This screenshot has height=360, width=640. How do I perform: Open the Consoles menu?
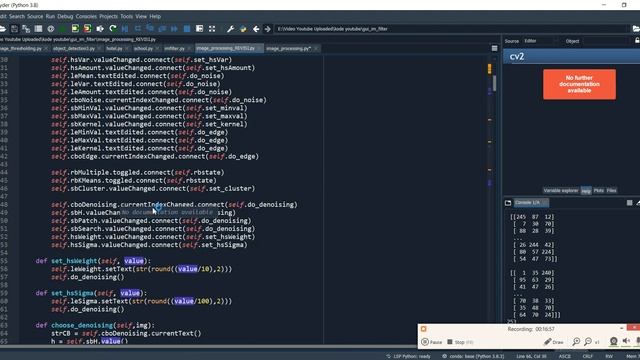coord(86,16)
